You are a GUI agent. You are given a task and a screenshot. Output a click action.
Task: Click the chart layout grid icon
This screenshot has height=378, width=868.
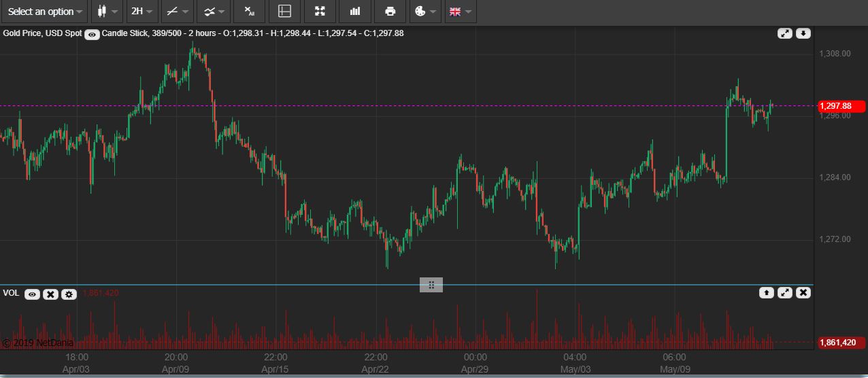click(285, 12)
